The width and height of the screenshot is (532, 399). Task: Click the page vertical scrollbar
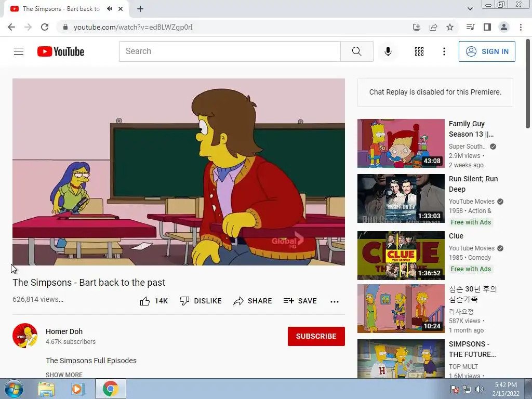click(528, 84)
